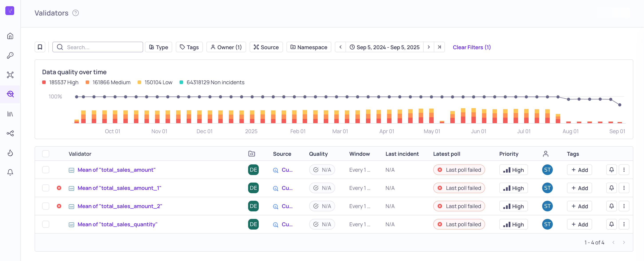This screenshot has height=261, width=644.
Task: Open more options for total_sales_quantity row
Action: coord(624,224)
